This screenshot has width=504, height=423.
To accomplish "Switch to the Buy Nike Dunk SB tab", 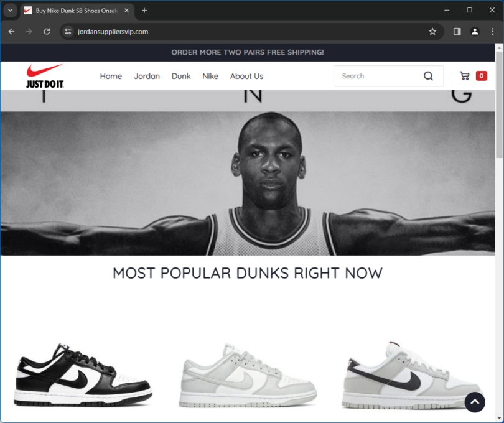I will pos(75,10).
